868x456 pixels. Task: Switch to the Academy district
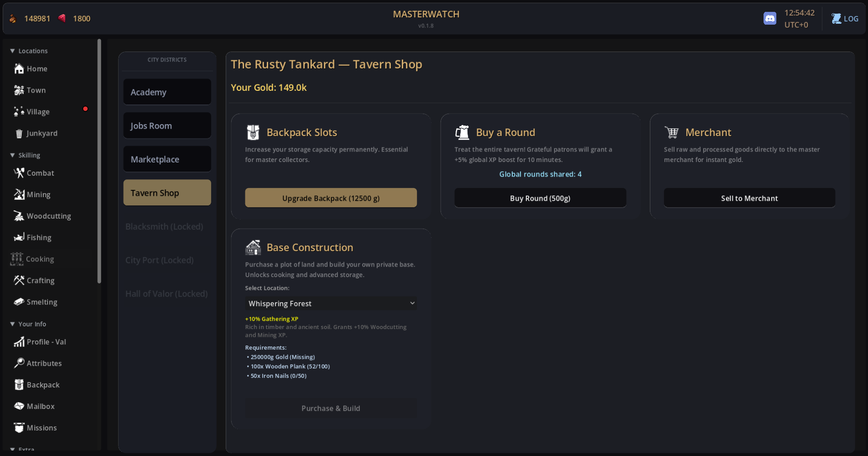tap(167, 92)
